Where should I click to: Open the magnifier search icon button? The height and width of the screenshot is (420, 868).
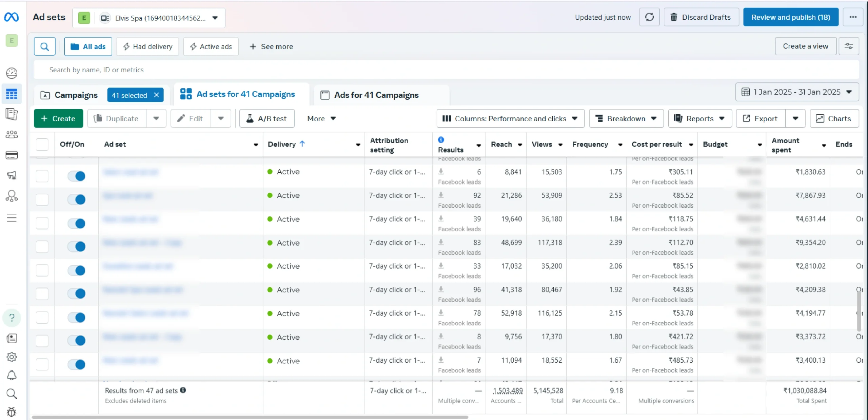pos(44,46)
